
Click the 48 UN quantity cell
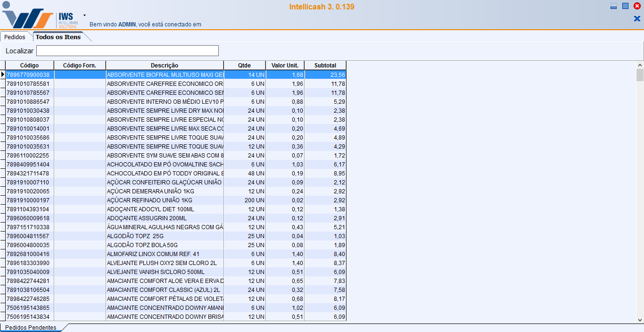pyautogui.click(x=245, y=173)
